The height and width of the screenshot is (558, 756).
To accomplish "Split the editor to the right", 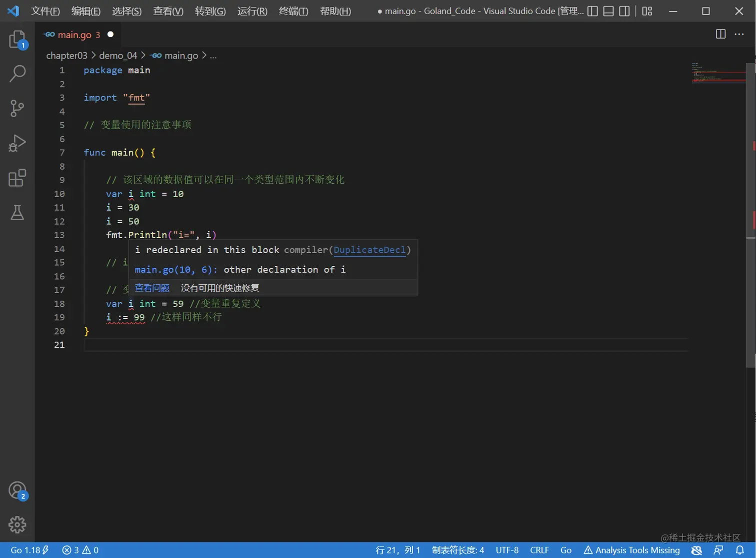I will click(x=720, y=34).
